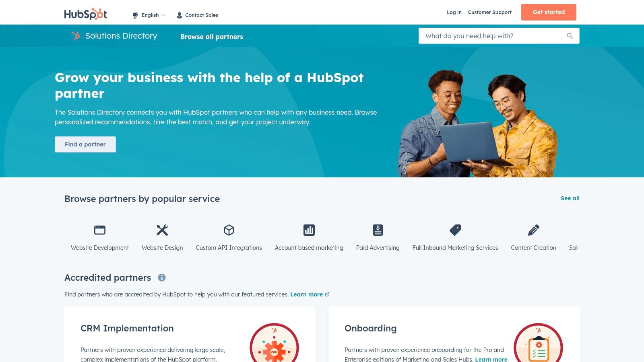The image size is (644, 362).
Task: Open the Customer Support link
Action: [490, 12]
